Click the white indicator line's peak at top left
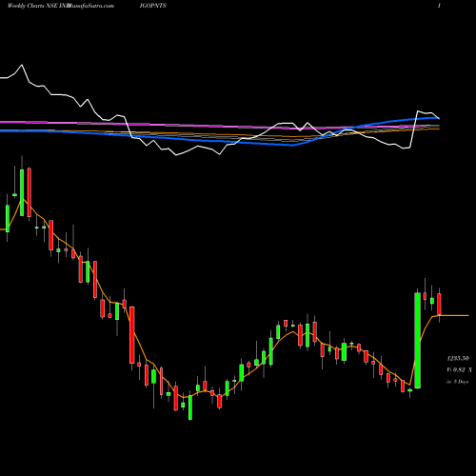 [22, 65]
